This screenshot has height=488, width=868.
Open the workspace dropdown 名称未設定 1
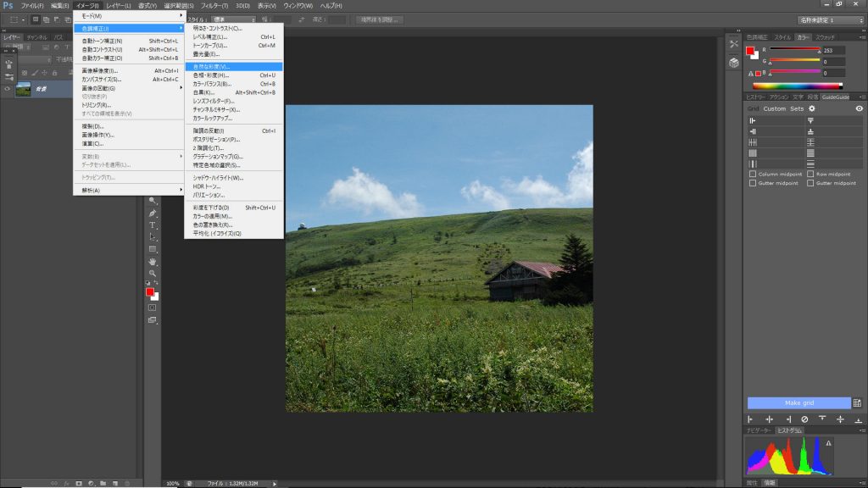point(831,20)
